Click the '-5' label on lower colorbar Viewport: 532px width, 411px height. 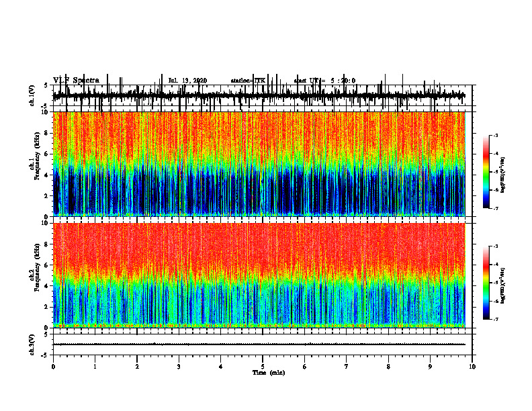coord(495,283)
